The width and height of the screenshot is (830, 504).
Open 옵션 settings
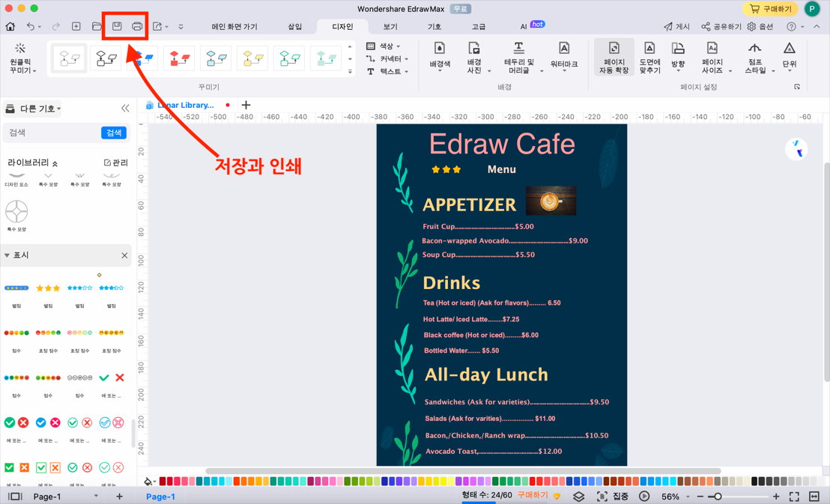(x=760, y=26)
